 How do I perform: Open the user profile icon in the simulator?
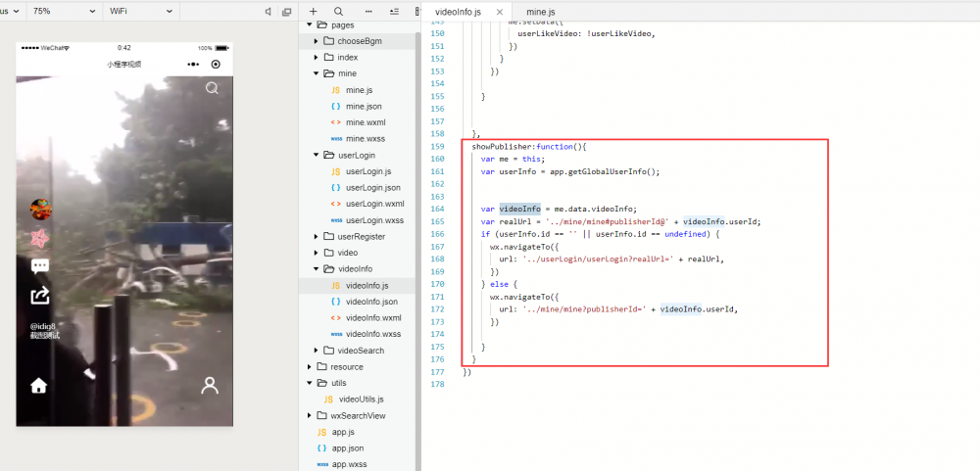pos(209,385)
